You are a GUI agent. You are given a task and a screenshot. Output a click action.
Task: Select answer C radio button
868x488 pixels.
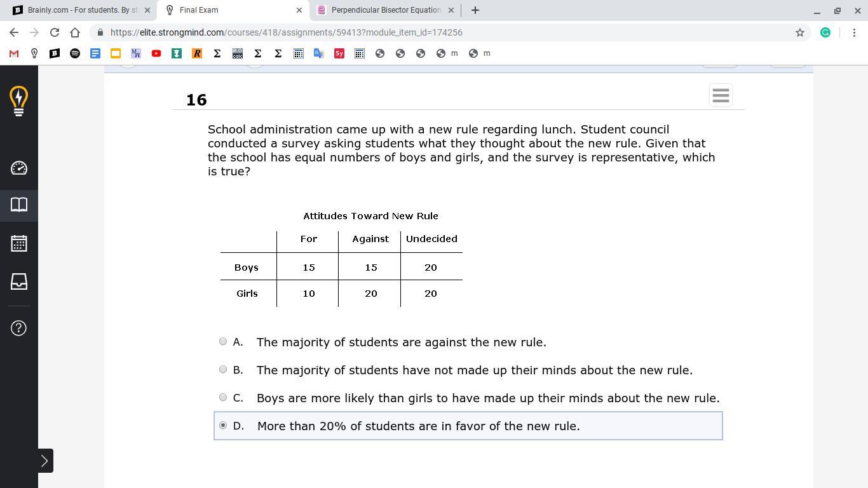click(223, 398)
